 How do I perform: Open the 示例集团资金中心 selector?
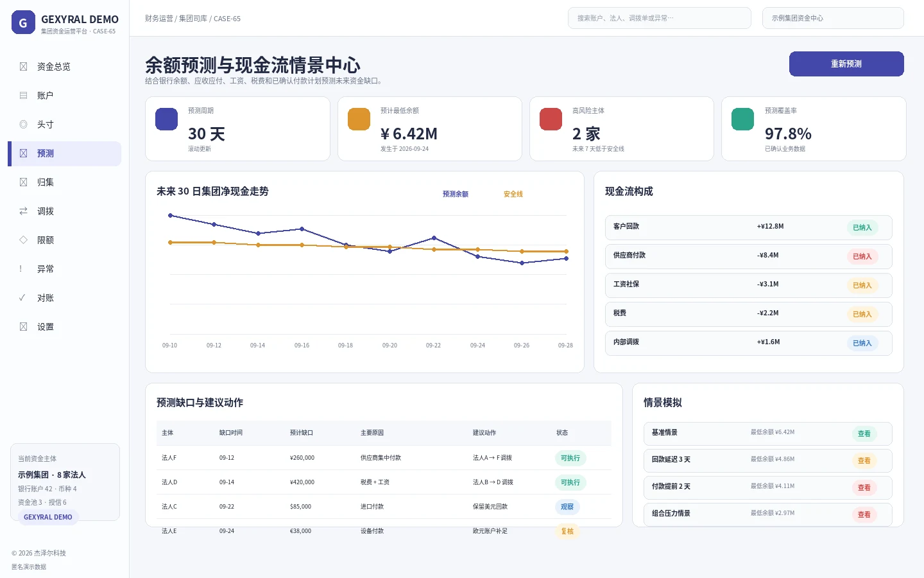coord(833,18)
